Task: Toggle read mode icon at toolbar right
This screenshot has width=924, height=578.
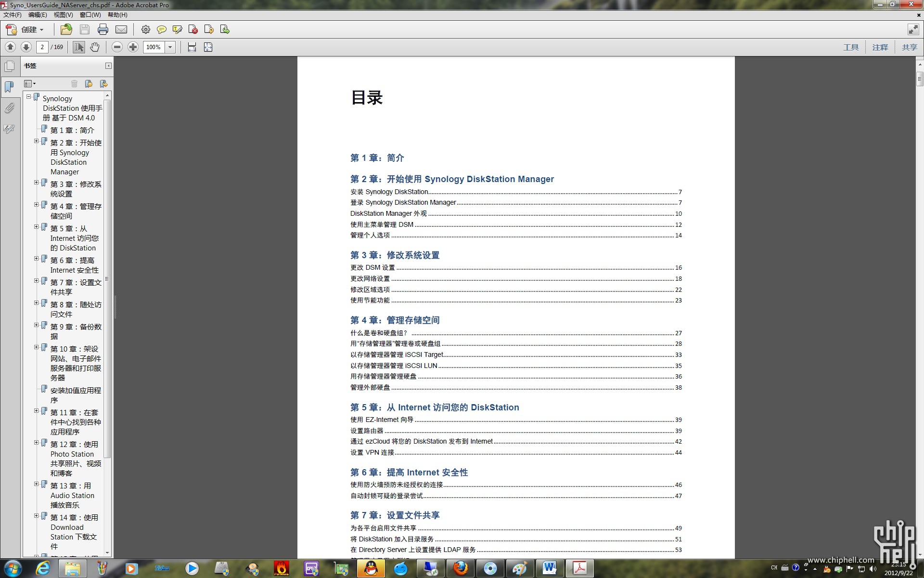Action: click(913, 29)
